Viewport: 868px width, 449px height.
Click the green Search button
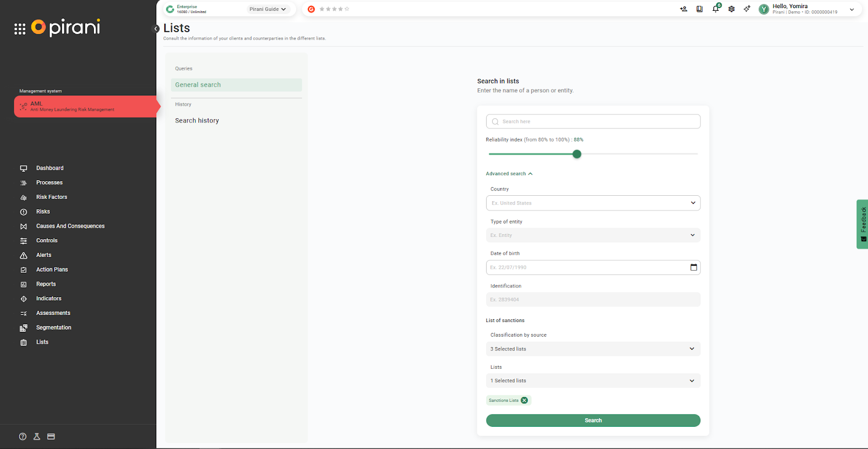(x=593, y=420)
